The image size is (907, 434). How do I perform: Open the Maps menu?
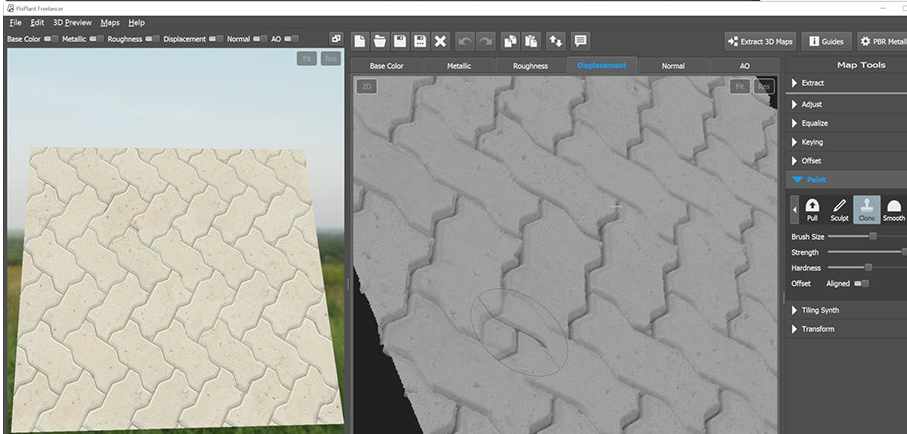coord(110,22)
